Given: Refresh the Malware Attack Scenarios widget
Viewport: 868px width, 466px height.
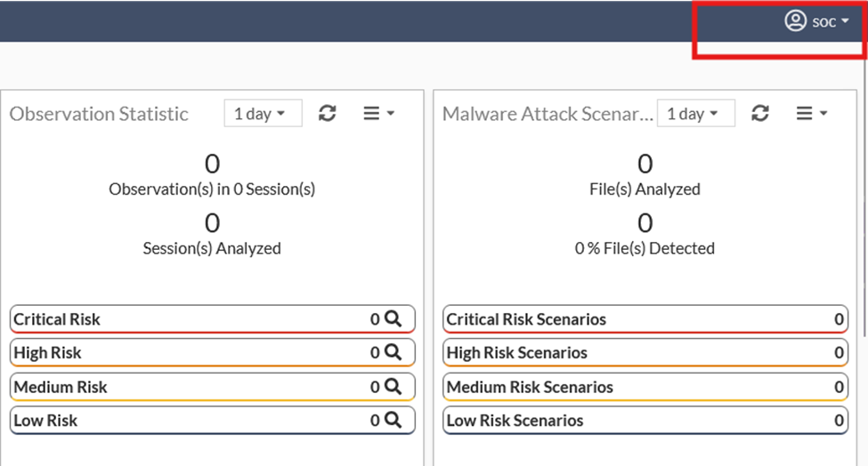Looking at the screenshot, I should [x=760, y=113].
